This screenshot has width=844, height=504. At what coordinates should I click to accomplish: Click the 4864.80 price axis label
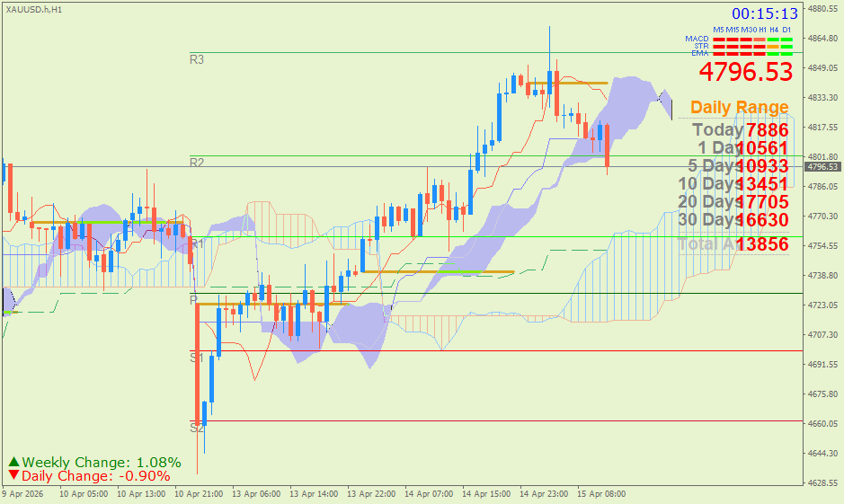click(x=822, y=39)
